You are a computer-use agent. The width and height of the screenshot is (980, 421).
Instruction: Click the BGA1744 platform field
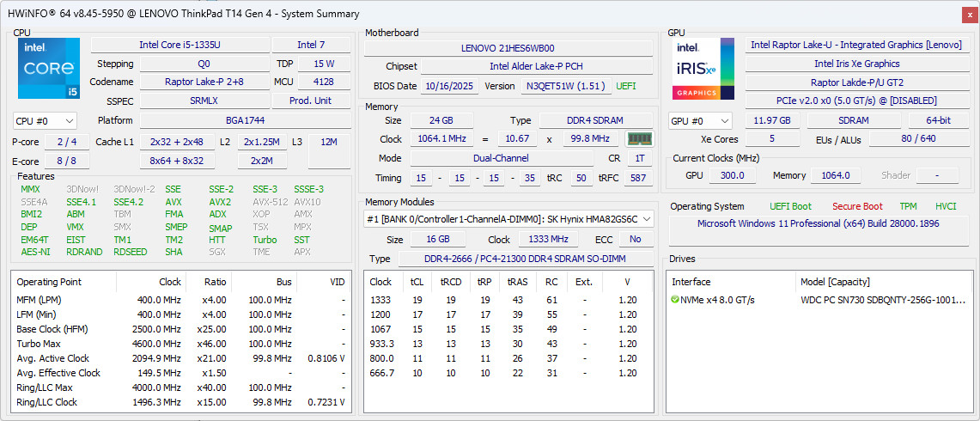click(245, 121)
